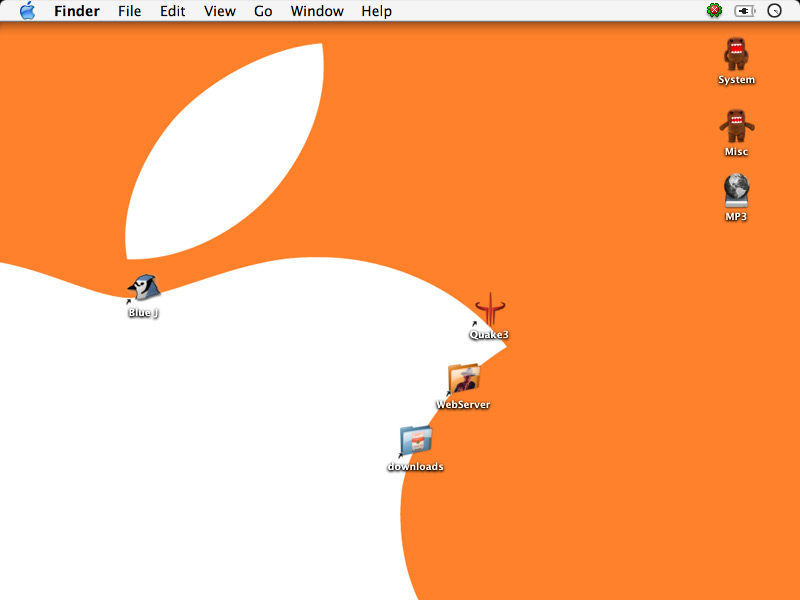Open the View menu
This screenshot has height=600, width=800.
click(220, 11)
